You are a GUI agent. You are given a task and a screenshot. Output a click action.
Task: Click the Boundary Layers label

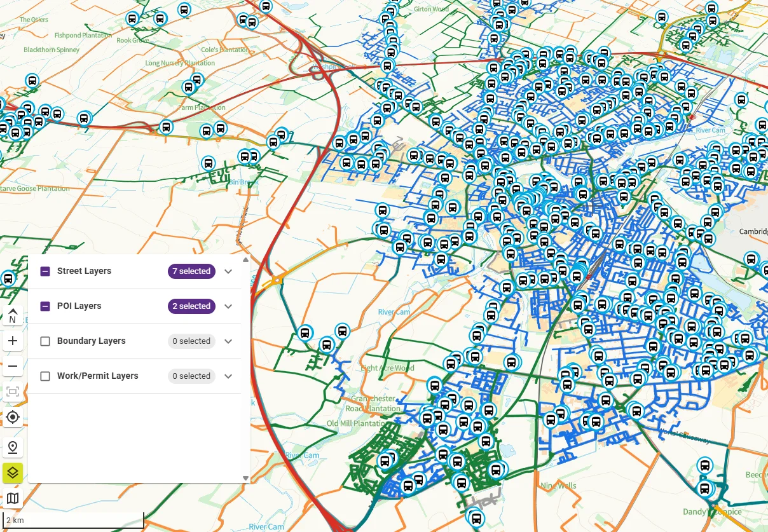point(91,341)
